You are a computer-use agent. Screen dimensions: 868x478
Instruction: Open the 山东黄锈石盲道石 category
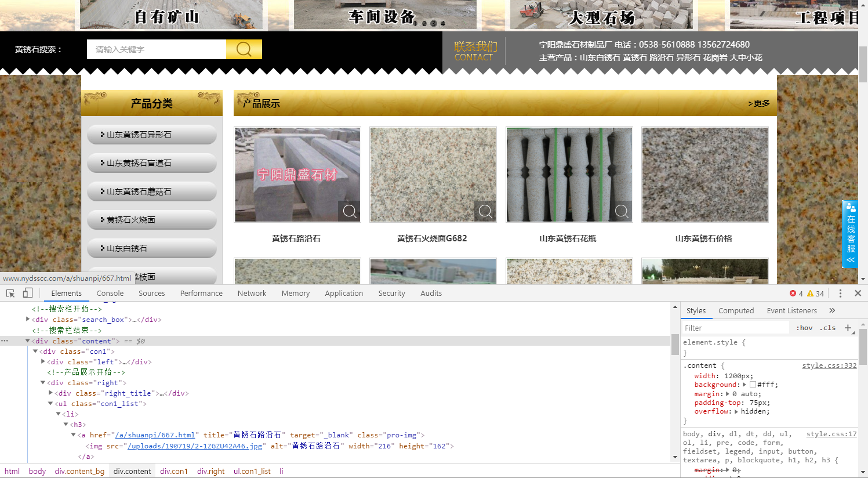click(152, 163)
